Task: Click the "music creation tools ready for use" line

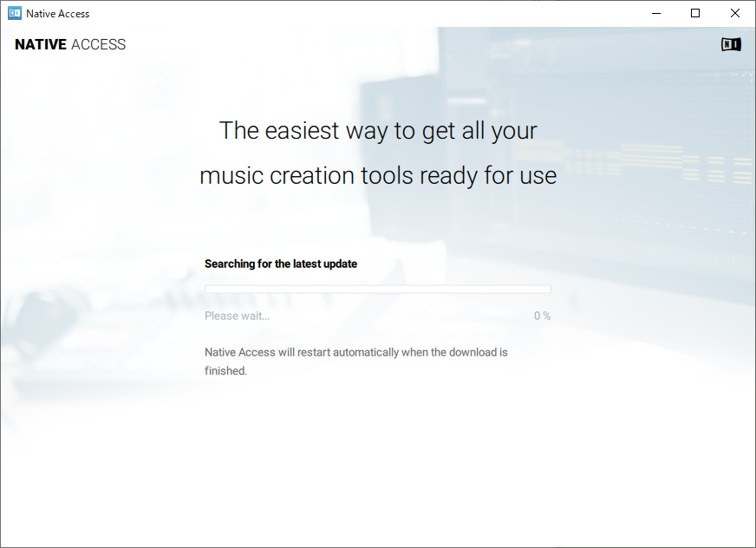Action: pos(378,176)
